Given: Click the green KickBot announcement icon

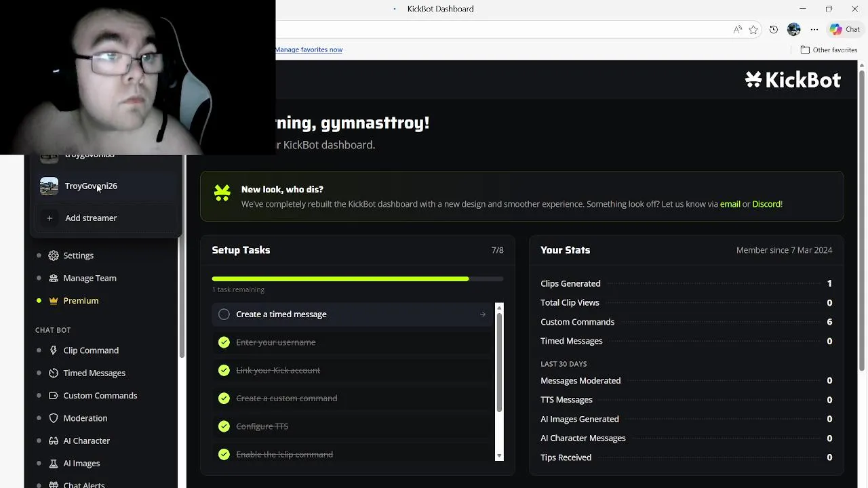Looking at the screenshot, I should pos(222,193).
